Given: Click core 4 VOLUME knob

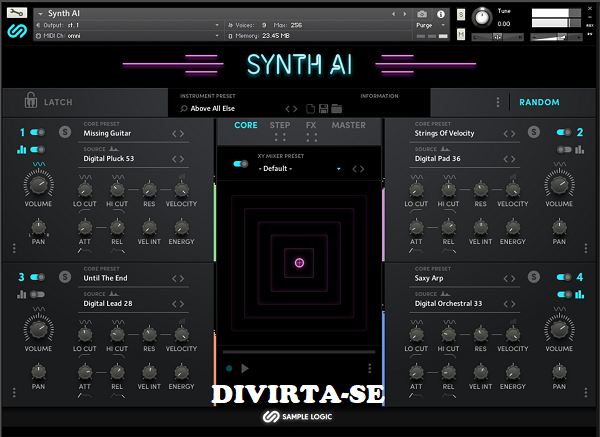Looking at the screenshot, I should (559, 329).
